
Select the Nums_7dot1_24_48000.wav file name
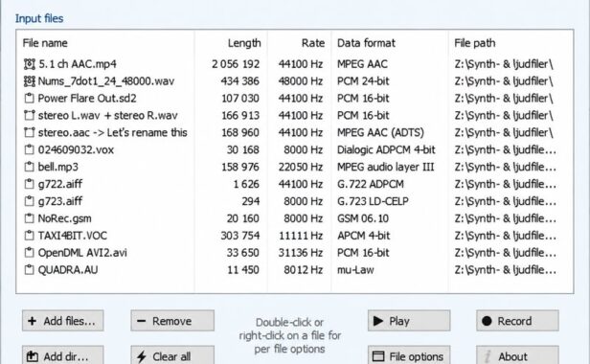click(106, 81)
